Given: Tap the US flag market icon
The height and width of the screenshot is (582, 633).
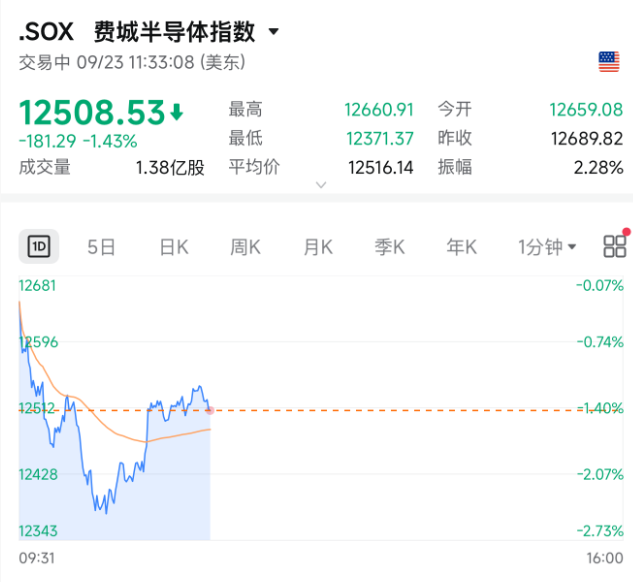Looking at the screenshot, I should tap(609, 62).
